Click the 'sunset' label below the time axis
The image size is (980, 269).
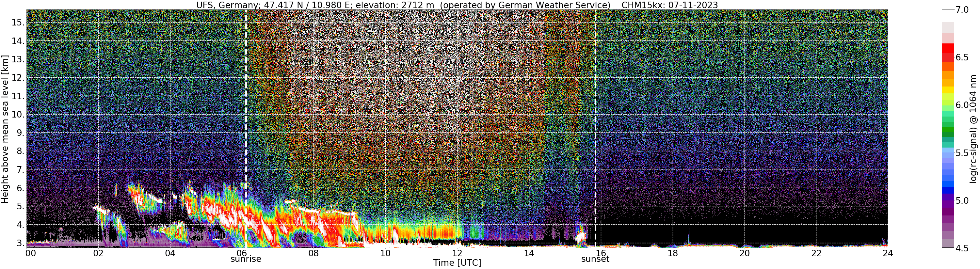595,259
